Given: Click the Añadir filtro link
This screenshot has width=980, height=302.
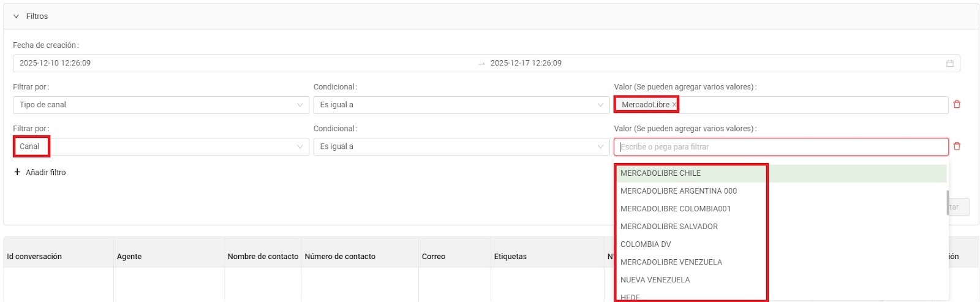Looking at the screenshot, I should (x=45, y=173).
